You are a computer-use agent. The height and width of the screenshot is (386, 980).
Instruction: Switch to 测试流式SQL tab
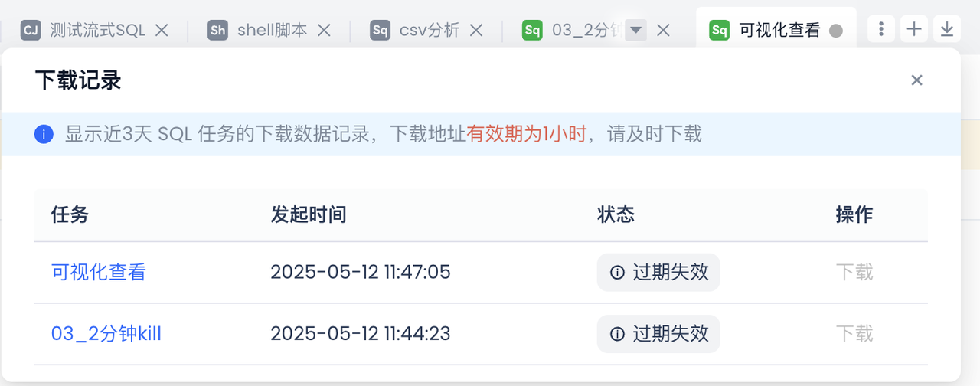(96, 30)
